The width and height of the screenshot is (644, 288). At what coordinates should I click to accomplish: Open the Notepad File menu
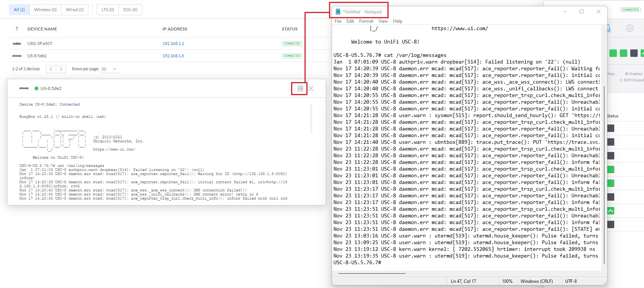point(338,21)
